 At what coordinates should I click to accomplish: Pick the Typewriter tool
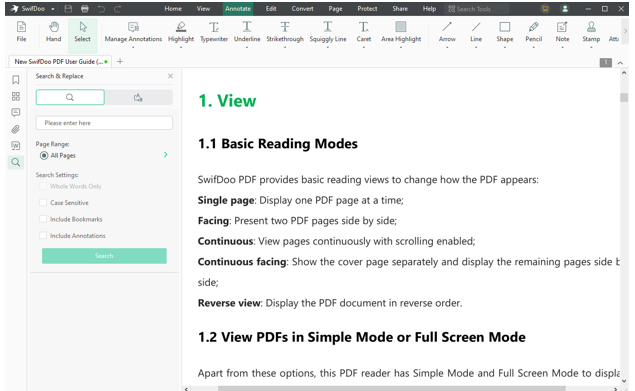click(x=214, y=32)
